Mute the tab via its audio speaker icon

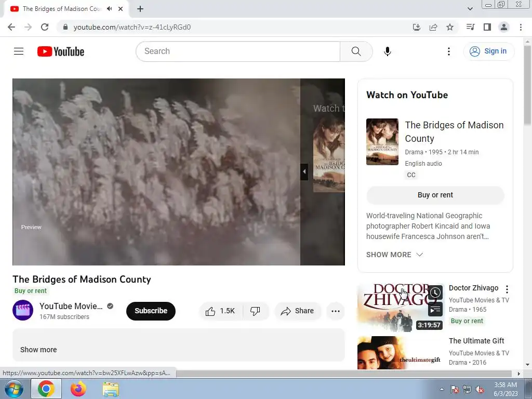click(x=109, y=9)
